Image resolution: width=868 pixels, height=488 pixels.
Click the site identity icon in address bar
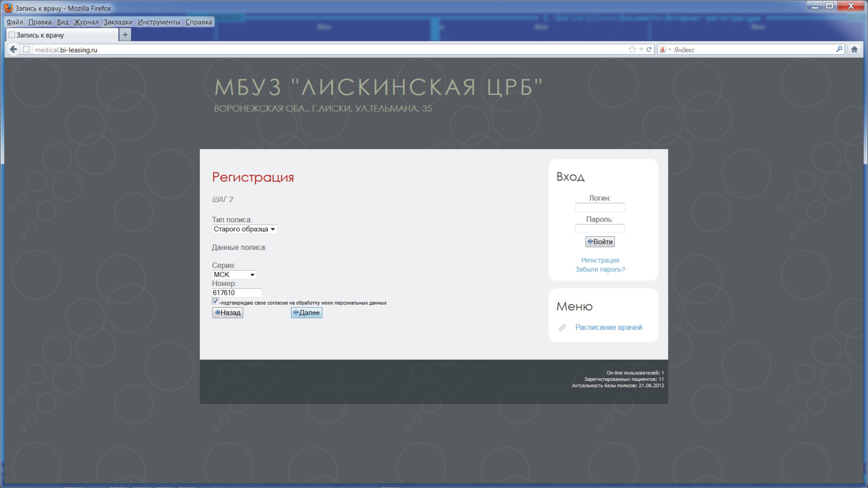[26, 49]
